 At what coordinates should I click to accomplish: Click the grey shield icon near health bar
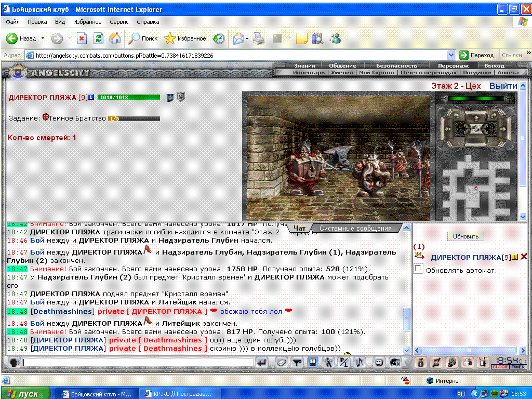click(181, 97)
